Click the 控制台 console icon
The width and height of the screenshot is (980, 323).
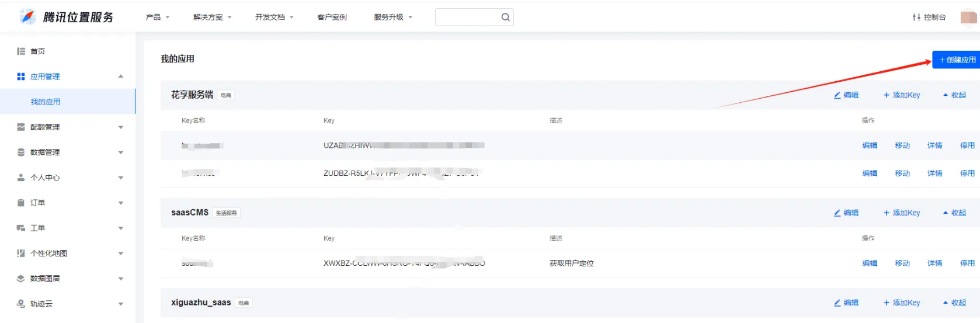click(x=916, y=17)
